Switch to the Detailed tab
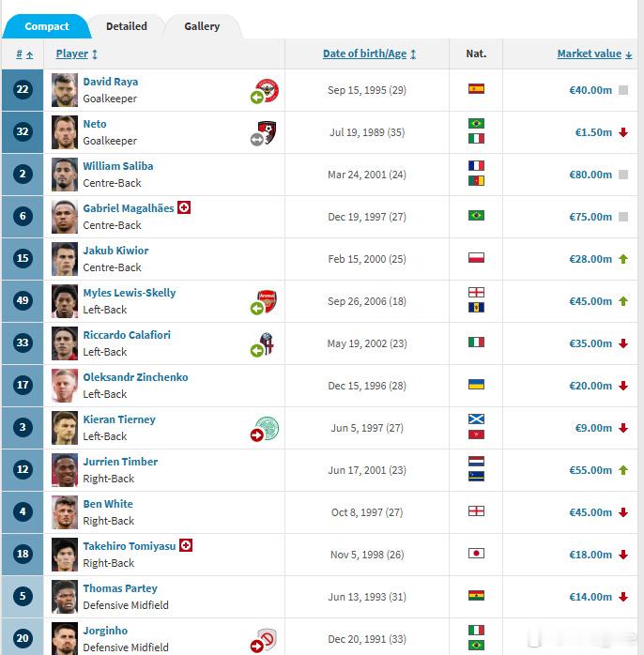644x655 pixels. point(127,26)
